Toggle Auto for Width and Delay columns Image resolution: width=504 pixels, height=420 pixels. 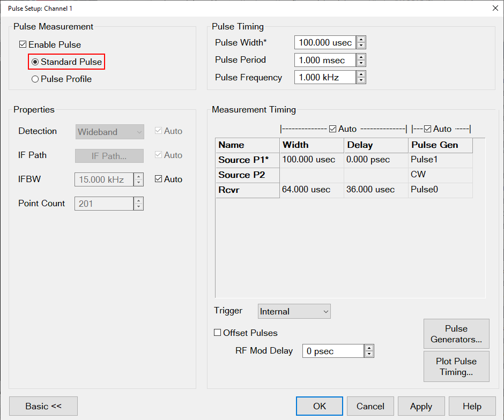click(332, 129)
